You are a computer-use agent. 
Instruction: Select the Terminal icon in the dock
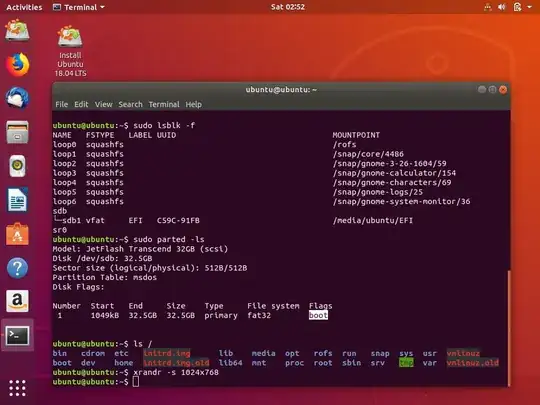click(x=17, y=335)
